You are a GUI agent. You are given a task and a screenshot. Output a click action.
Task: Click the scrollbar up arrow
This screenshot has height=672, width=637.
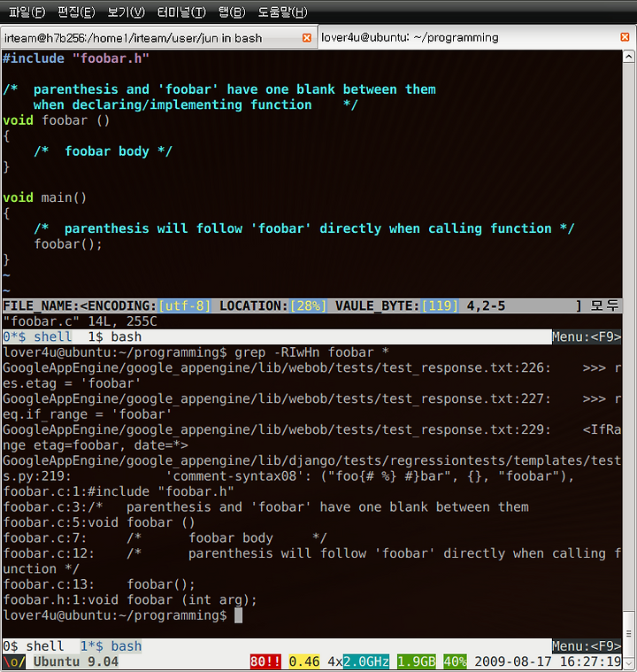pos(628,57)
